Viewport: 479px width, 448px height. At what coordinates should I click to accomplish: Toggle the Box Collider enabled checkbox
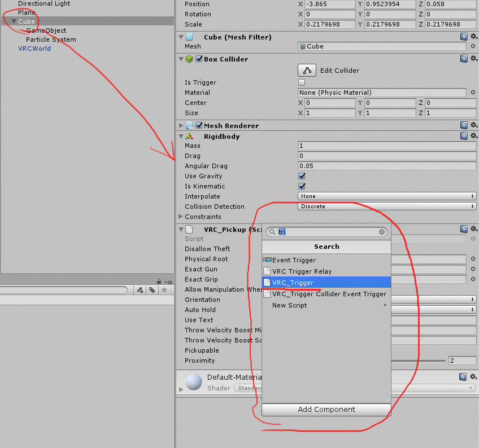click(199, 59)
